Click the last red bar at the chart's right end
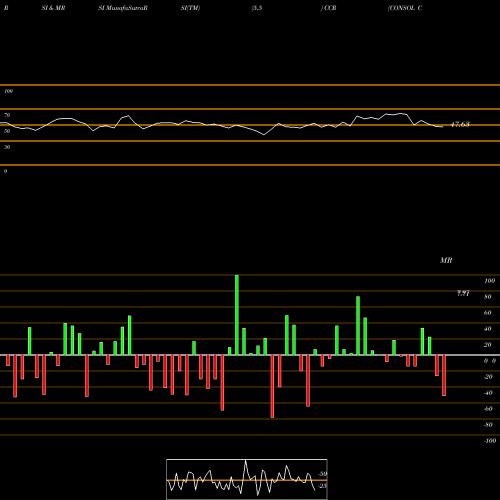The width and height of the screenshot is (500, 500). [444, 375]
